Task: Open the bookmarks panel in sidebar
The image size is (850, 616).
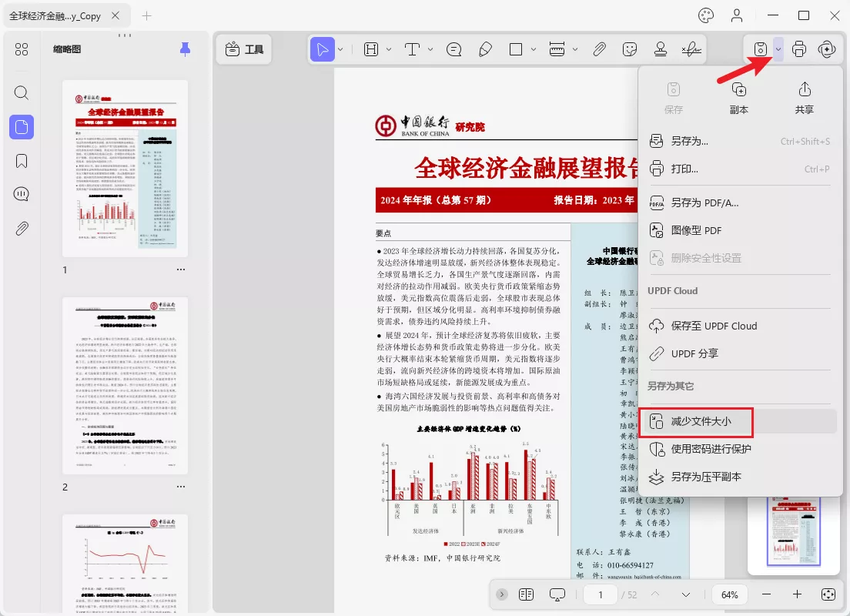Action: (22, 161)
